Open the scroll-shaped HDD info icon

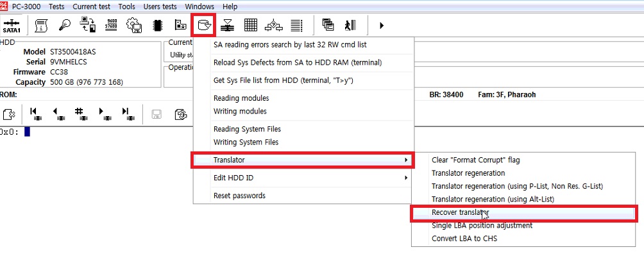pyautogui.click(x=40, y=26)
